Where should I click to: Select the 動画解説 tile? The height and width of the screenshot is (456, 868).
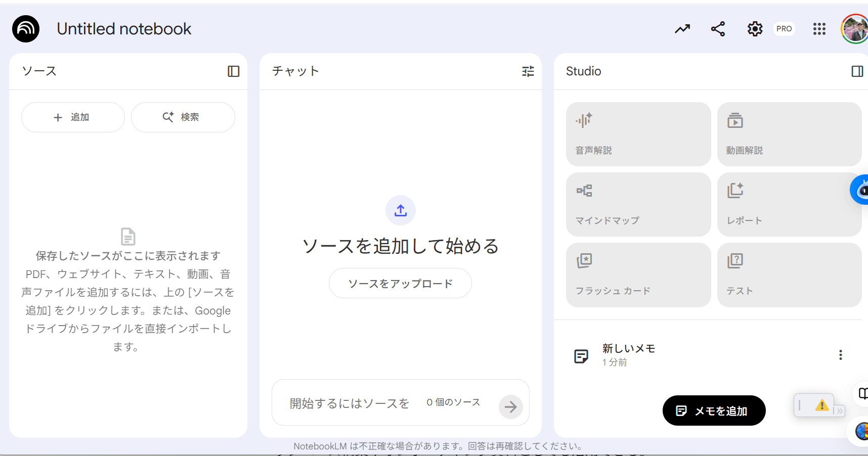789,134
